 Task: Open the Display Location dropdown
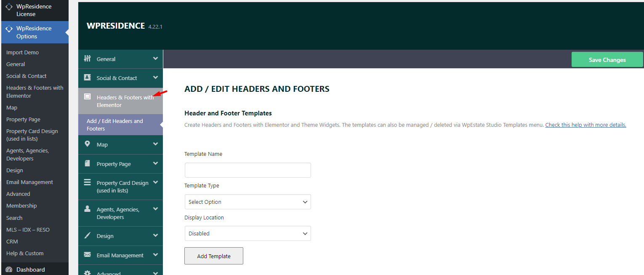click(247, 233)
